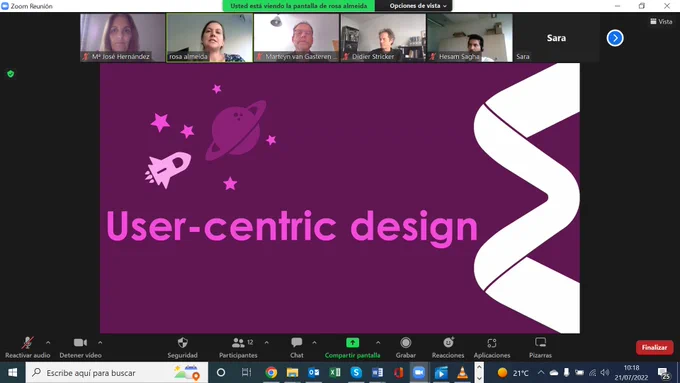Open audio options arrow beside Reactivar audio
The height and width of the screenshot is (383, 680).
point(48,343)
